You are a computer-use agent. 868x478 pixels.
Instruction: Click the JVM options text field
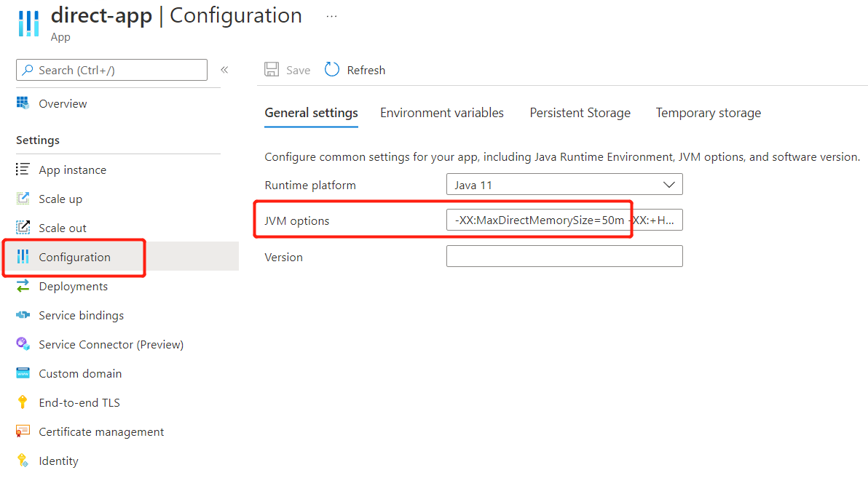click(x=564, y=220)
